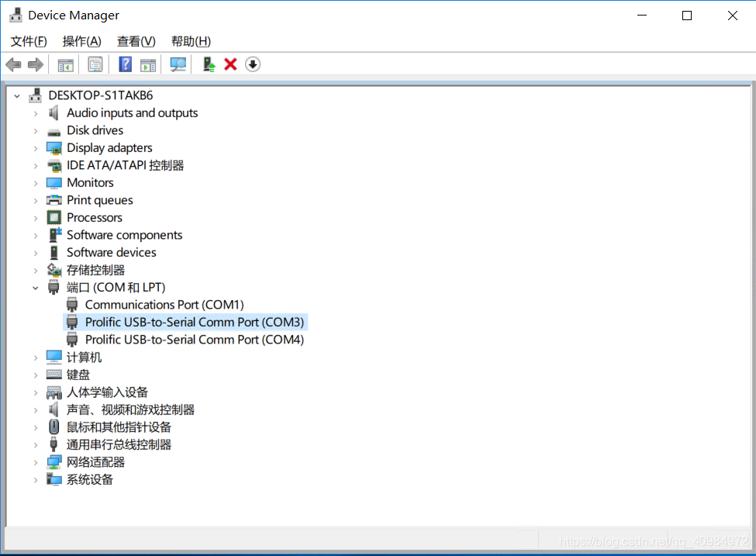Click the COM1 port plug icon
The height and width of the screenshot is (556, 756).
[x=72, y=305]
